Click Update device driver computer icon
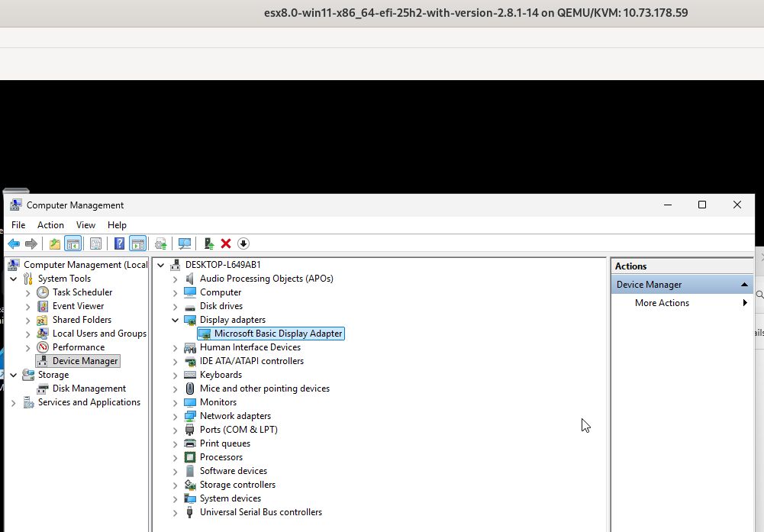 click(208, 243)
